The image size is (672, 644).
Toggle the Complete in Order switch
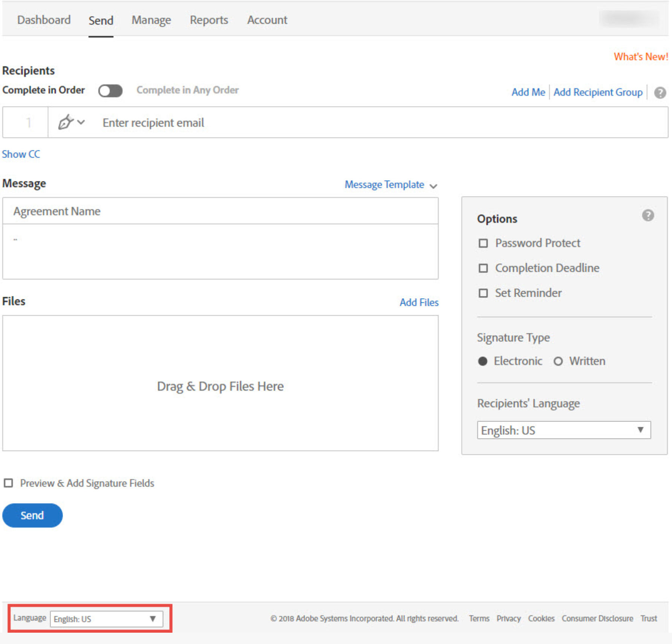click(x=110, y=90)
